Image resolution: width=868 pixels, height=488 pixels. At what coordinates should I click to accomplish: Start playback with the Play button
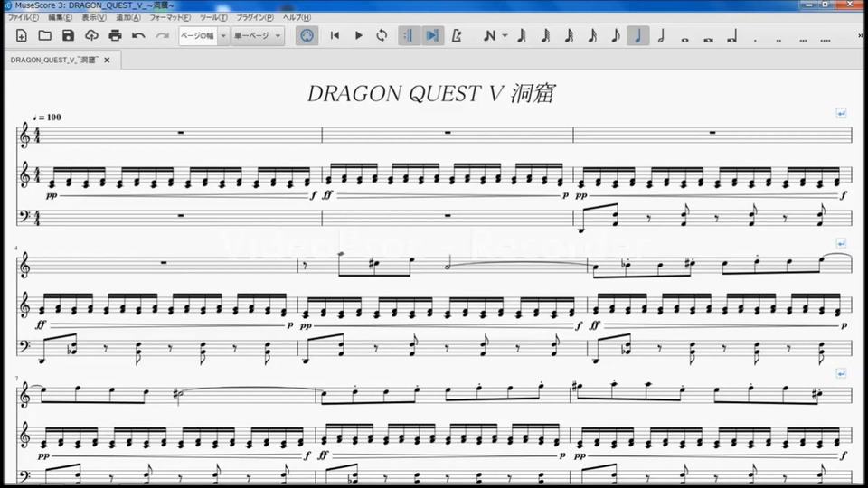(358, 36)
